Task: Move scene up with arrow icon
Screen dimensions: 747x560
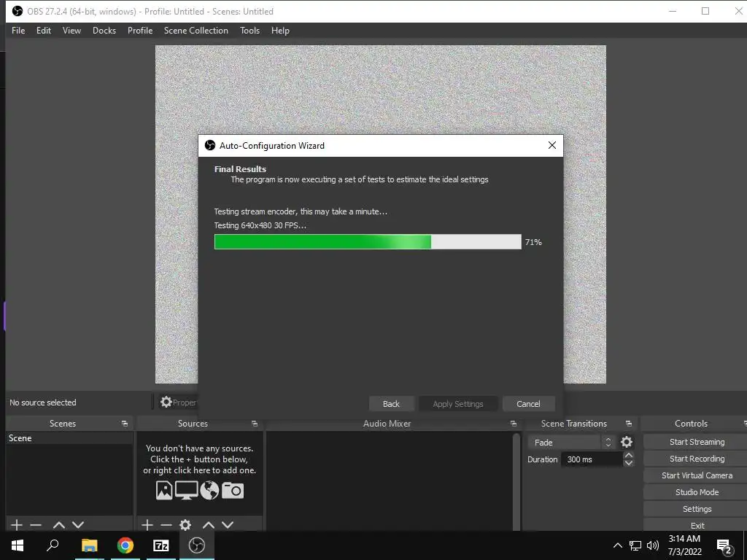Action: click(x=58, y=525)
